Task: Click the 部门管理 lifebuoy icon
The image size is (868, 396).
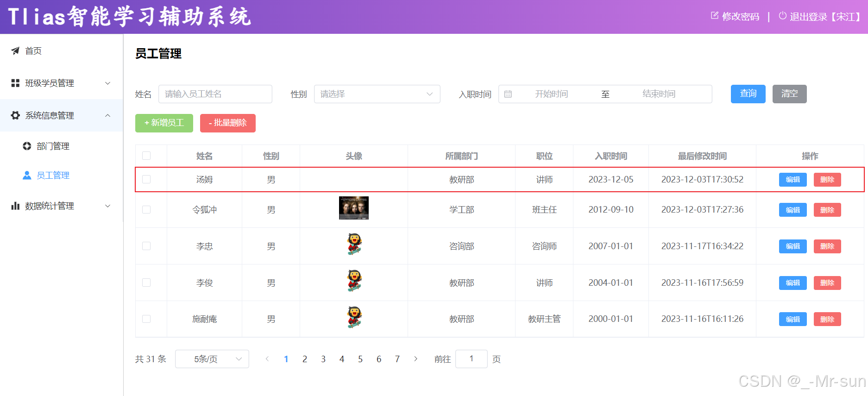Action: [x=27, y=146]
